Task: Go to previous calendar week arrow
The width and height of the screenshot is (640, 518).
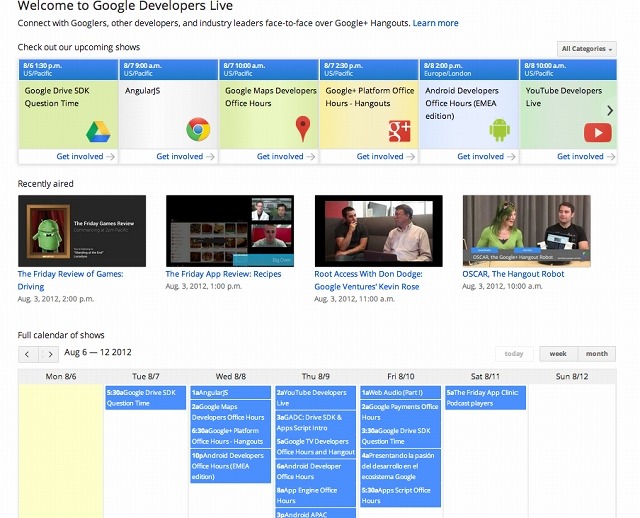Action: pyautogui.click(x=28, y=354)
